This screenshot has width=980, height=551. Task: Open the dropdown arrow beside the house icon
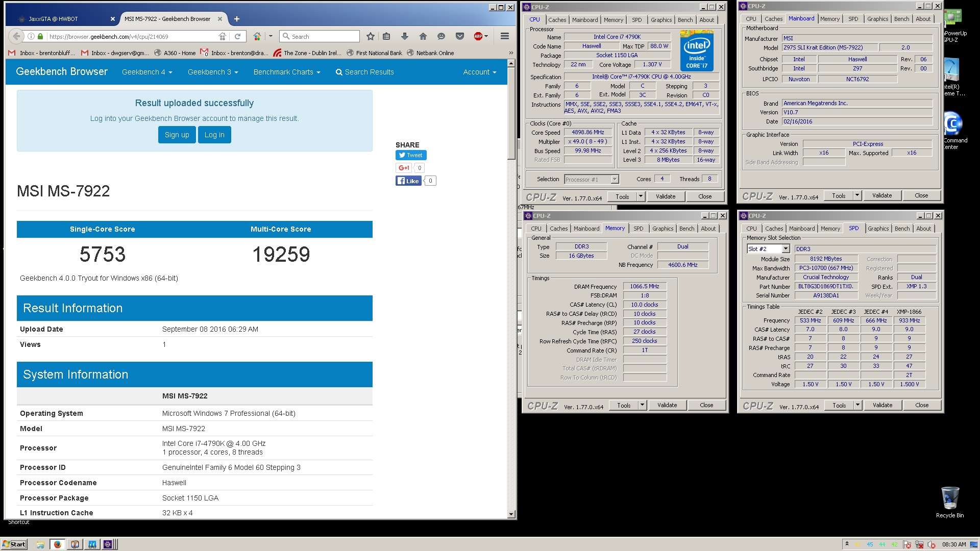[271, 37]
